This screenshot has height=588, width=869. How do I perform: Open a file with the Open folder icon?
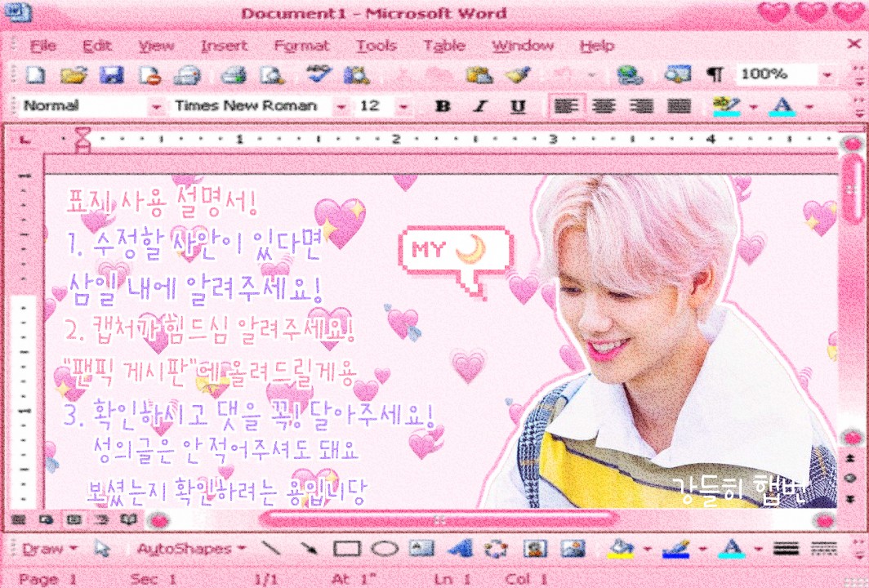74,75
